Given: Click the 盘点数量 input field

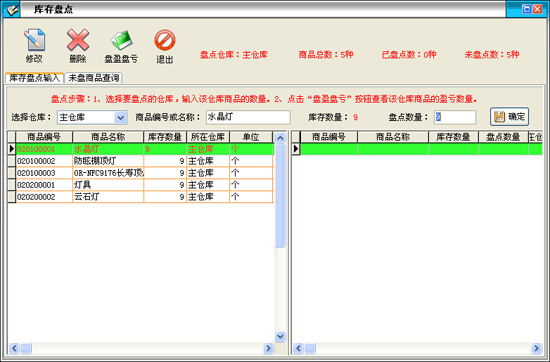Looking at the screenshot, I should click(455, 117).
